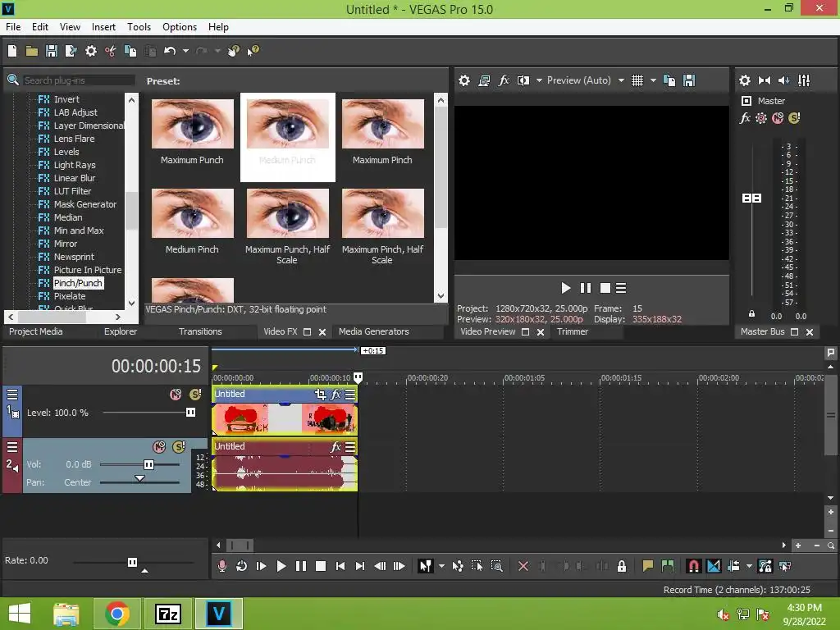Save snapshot to file in preview
Viewport: 840px width, 630px height.
[689, 80]
